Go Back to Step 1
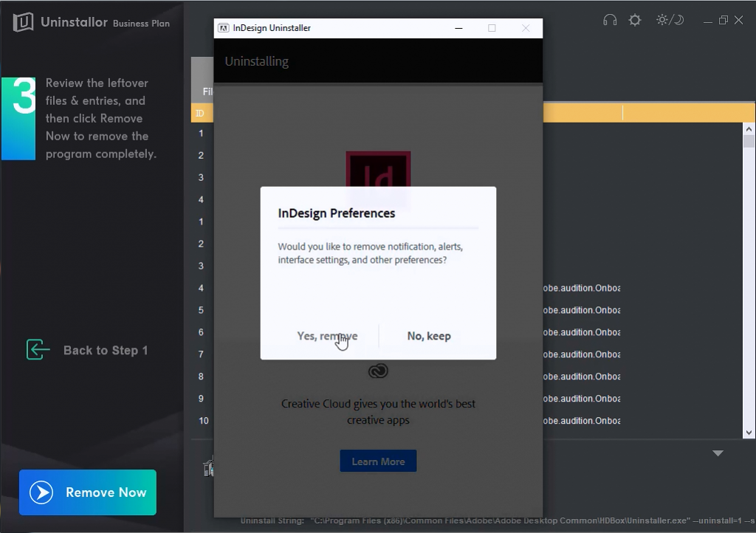Screen dimensions: 756x533 [106, 351]
